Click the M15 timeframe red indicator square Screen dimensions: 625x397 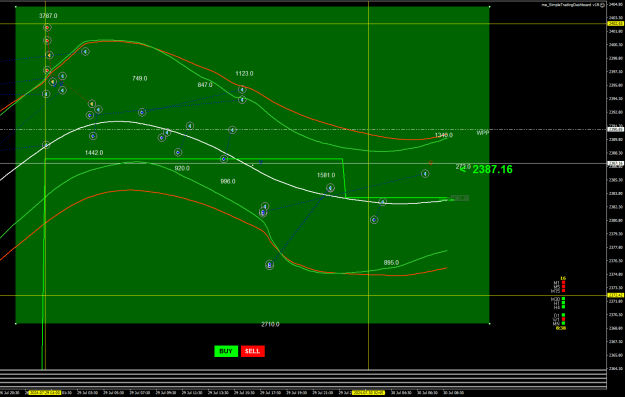click(563, 291)
